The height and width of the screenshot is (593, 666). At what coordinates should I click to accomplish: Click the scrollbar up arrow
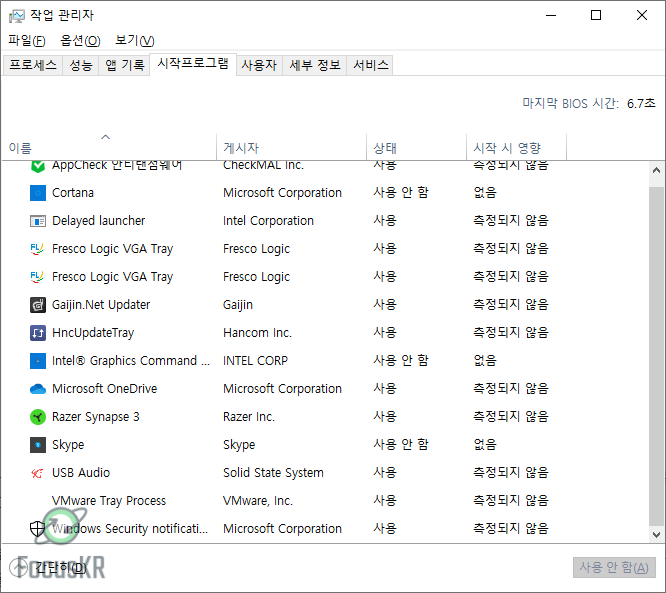click(656, 171)
